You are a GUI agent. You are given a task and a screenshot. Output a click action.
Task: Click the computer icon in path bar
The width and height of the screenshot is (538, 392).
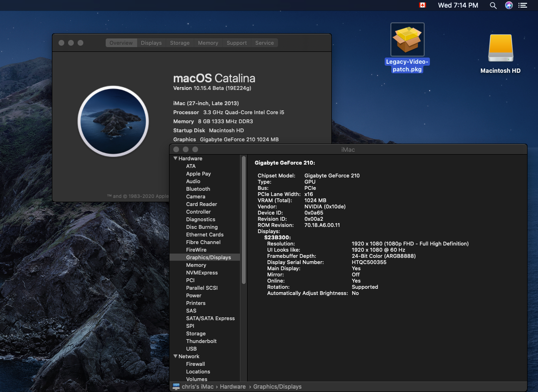click(176, 387)
